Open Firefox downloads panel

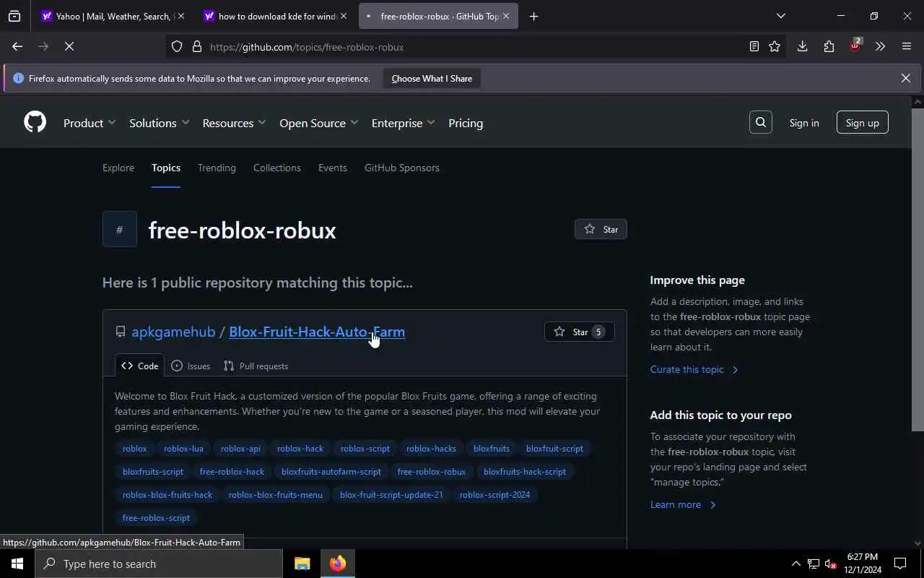pyautogui.click(x=802, y=46)
